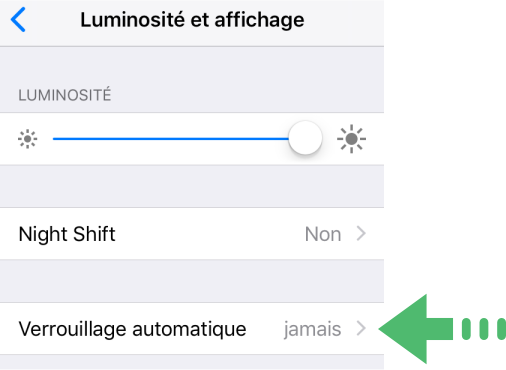
Task: Click the 'jamais' auto-lock value
Action: point(312,329)
